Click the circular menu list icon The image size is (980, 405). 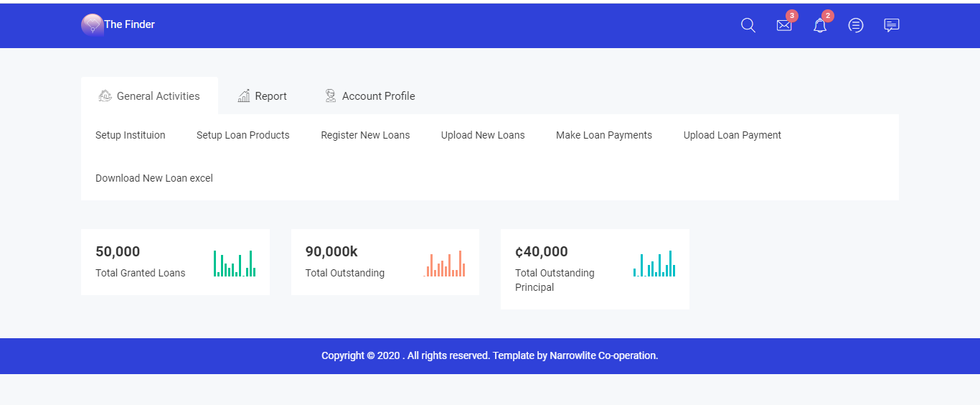[x=855, y=26]
